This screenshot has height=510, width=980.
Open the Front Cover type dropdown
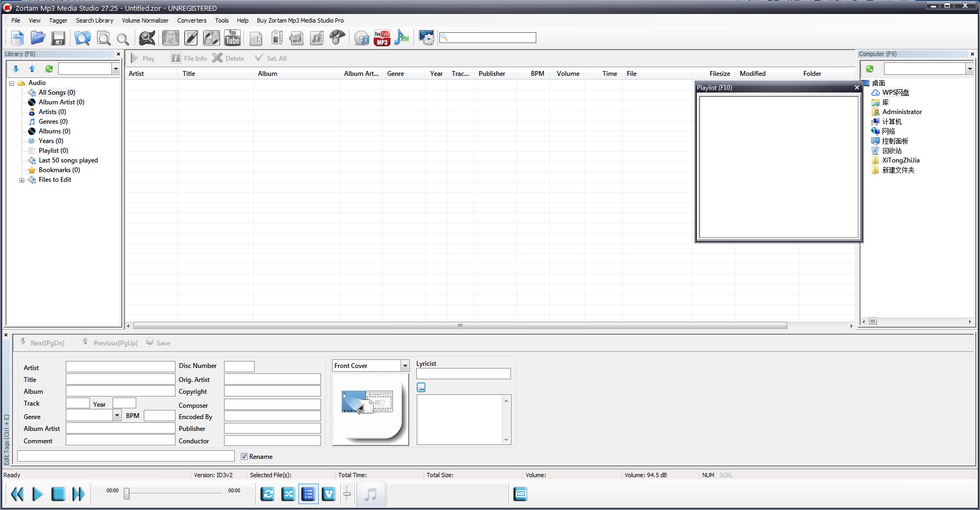click(x=405, y=366)
